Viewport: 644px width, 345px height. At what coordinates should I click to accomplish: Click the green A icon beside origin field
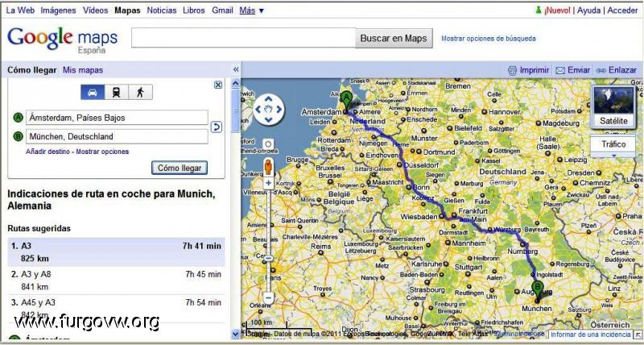pos(18,118)
